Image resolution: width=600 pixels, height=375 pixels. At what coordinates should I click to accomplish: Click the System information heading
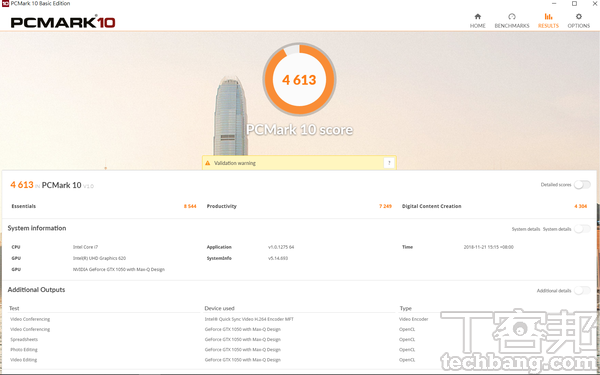[x=37, y=228]
